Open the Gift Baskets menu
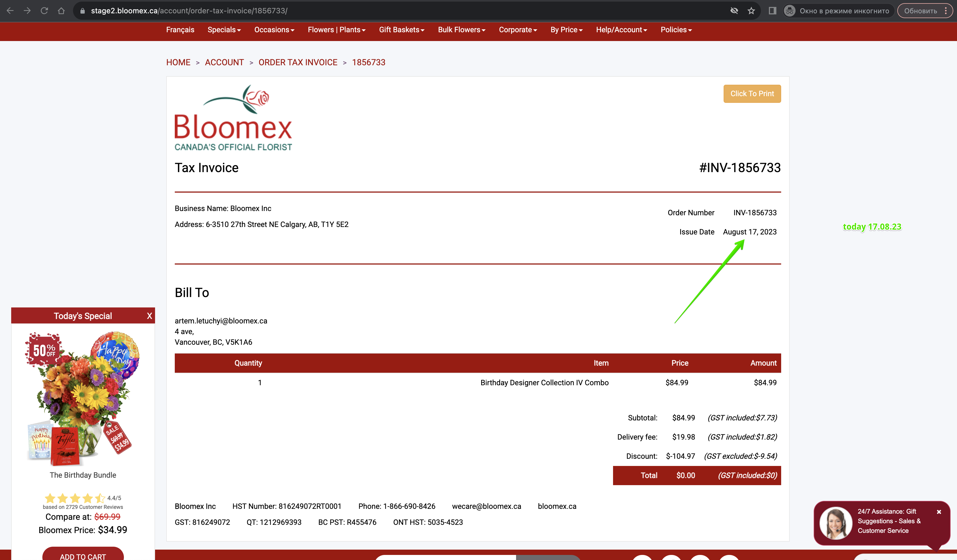This screenshot has height=560, width=957. pos(402,30)
